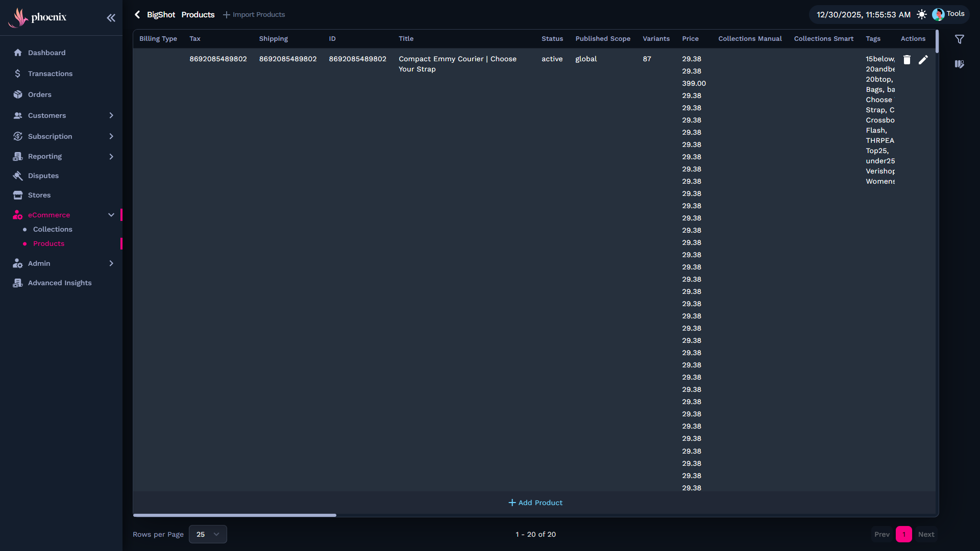Click the back arrow beside BigShot
The image size is (980, 551).
[137, 15]
